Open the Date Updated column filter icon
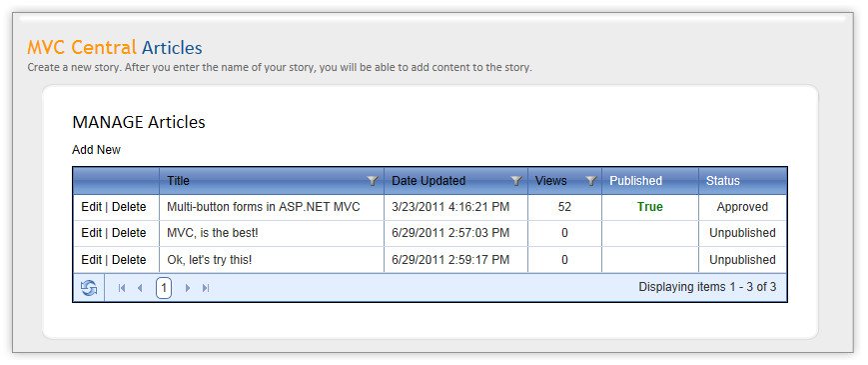The image size is (868, 365). [x=516, y=181]
